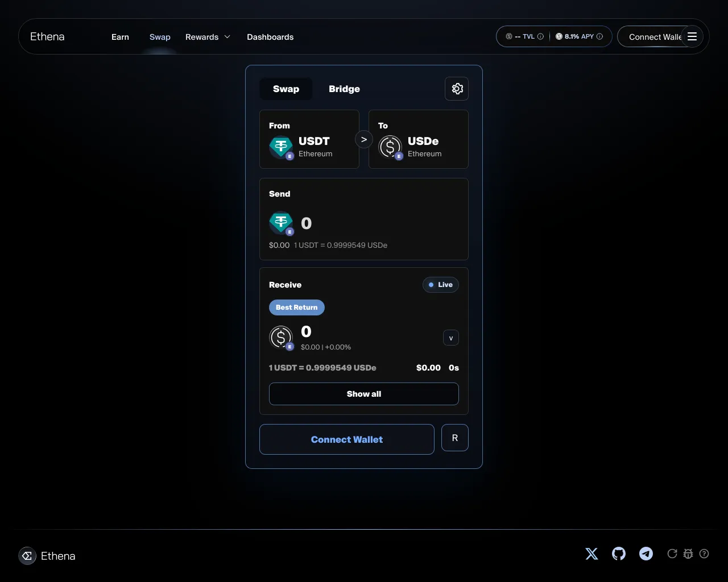Open the Swap nav item

click(160, 37)
